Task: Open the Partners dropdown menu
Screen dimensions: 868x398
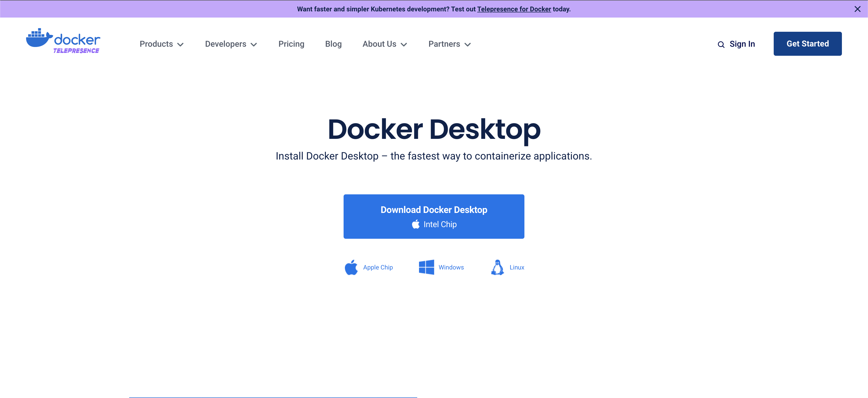Action: tap(450, 44)
